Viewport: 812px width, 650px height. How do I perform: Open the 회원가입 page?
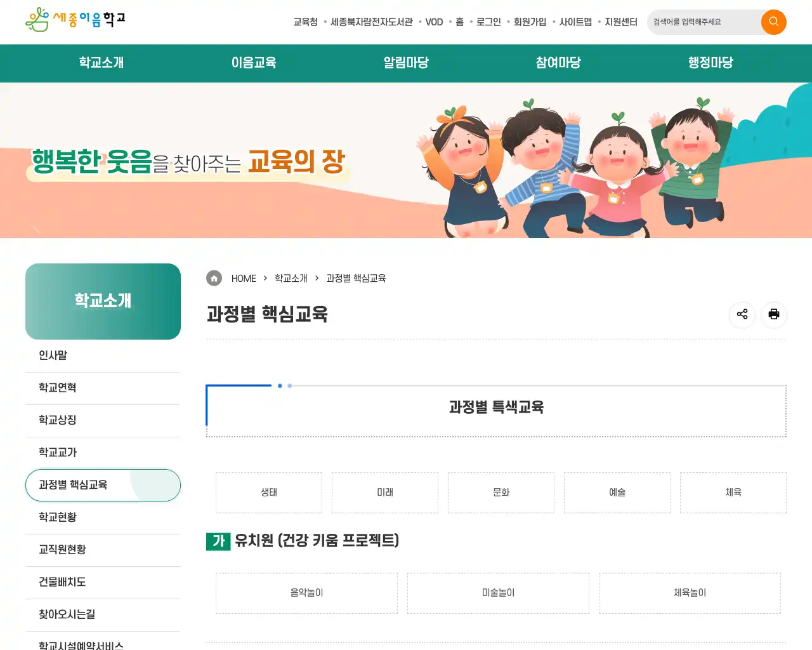530,22
